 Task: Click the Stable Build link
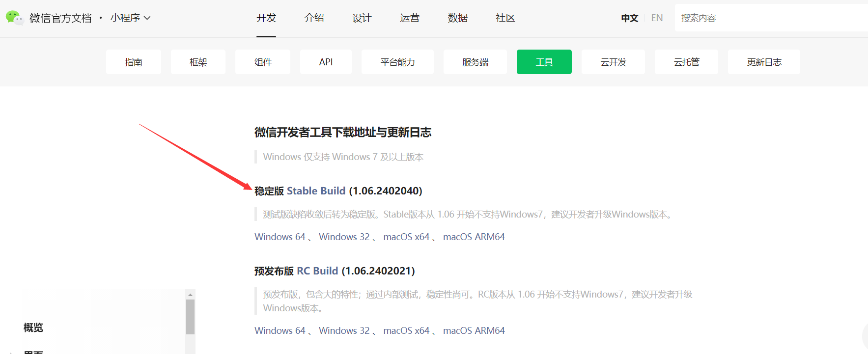coord(316,191)
